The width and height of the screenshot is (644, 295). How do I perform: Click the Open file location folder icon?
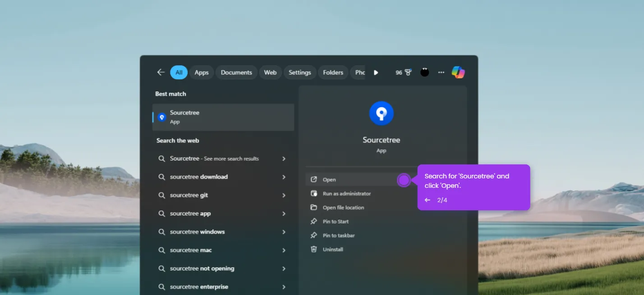314,208
